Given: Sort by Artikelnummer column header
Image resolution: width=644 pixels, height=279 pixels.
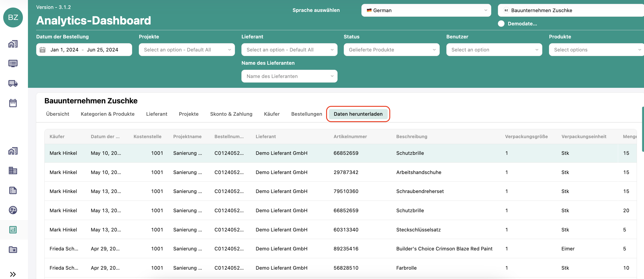Looking at the screenshot, I should 350,137.
